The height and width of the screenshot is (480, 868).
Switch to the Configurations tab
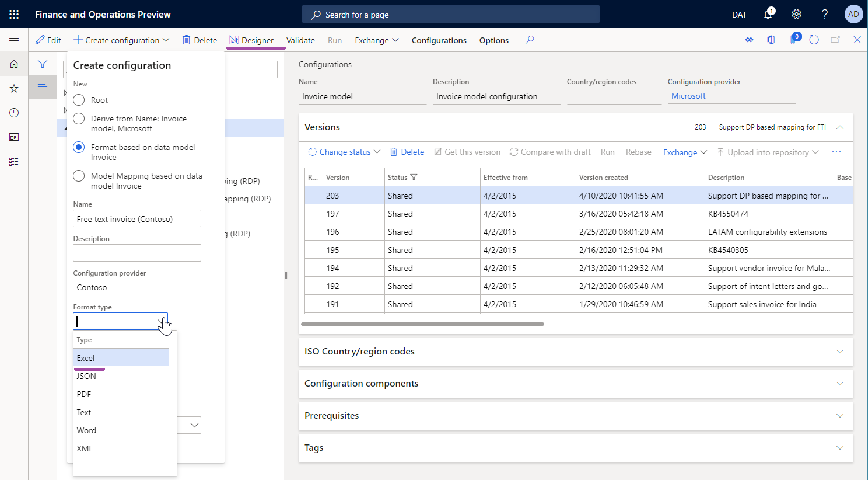pyautogui.click(x=439, y=40)
